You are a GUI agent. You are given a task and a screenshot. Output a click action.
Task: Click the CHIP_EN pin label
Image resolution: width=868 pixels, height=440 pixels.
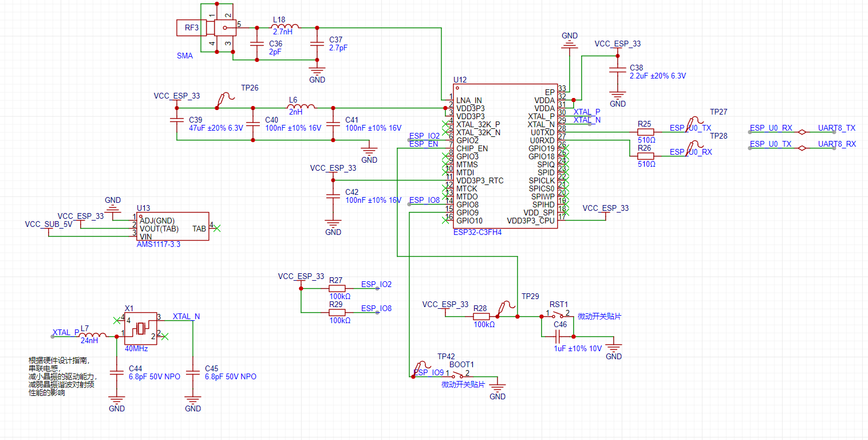pyautogui.click(x=472, y=148)
